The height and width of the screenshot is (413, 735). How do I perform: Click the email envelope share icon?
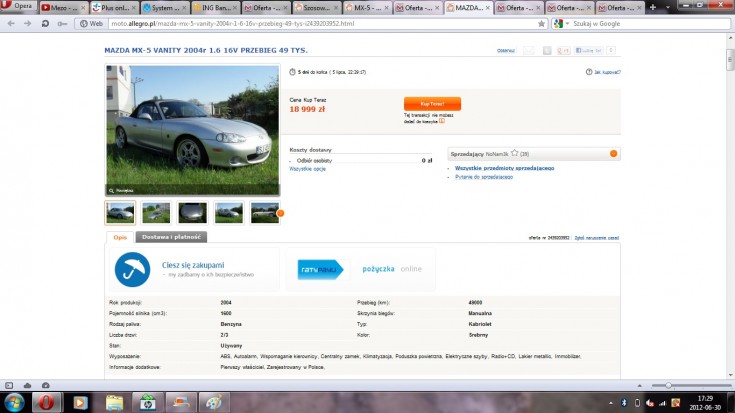(x=529, y=51)
